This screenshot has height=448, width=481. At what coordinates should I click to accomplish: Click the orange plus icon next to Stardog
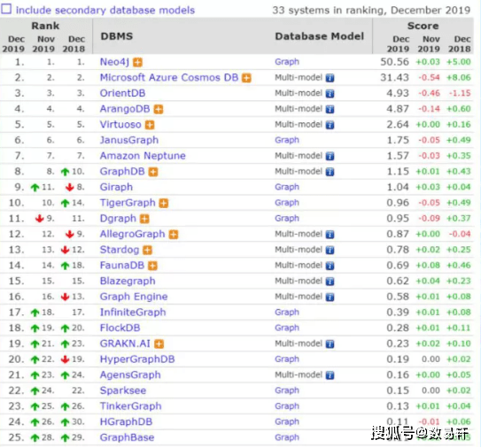tap(148, 251)
